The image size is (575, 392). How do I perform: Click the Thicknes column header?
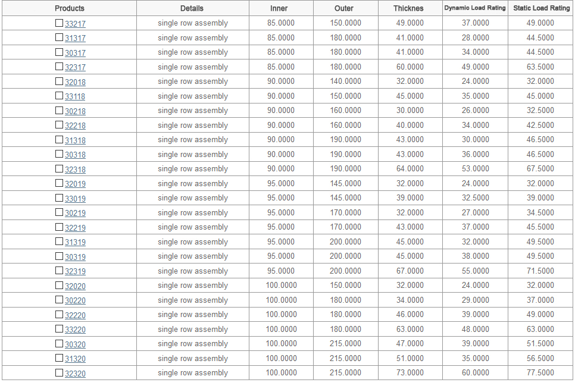[x=408, y=8]
